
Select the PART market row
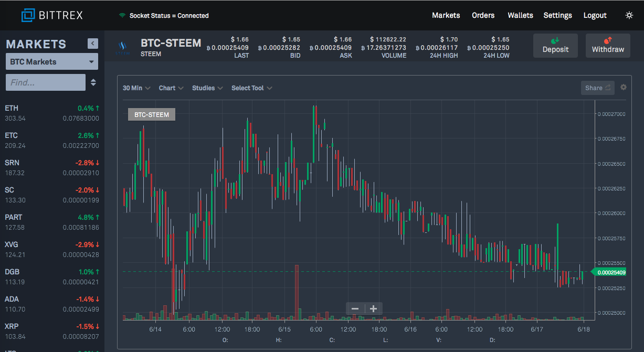(52, 222)
